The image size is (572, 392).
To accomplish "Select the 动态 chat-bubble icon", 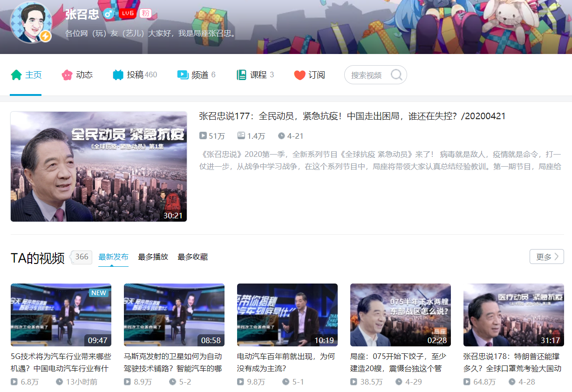I will click(66, 74).
